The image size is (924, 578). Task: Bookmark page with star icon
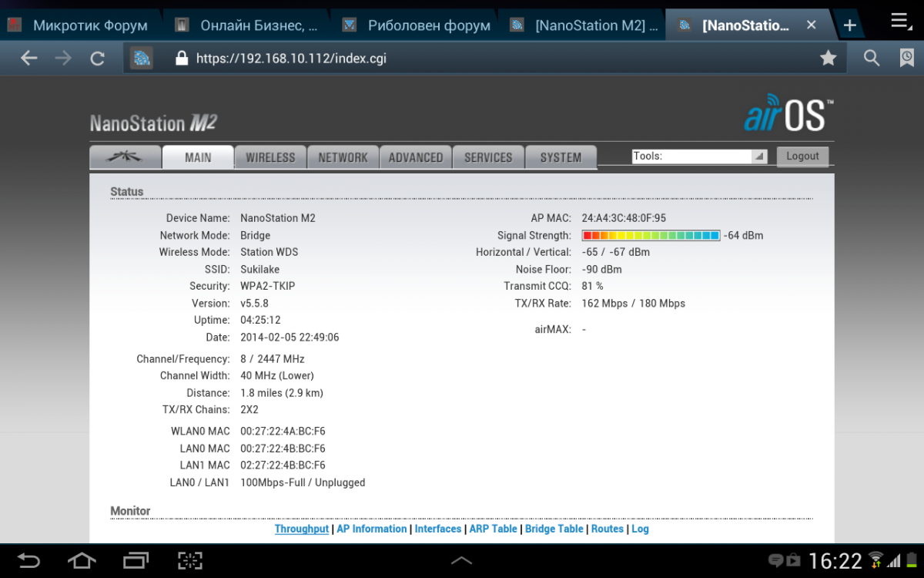[x=828, y=58]
